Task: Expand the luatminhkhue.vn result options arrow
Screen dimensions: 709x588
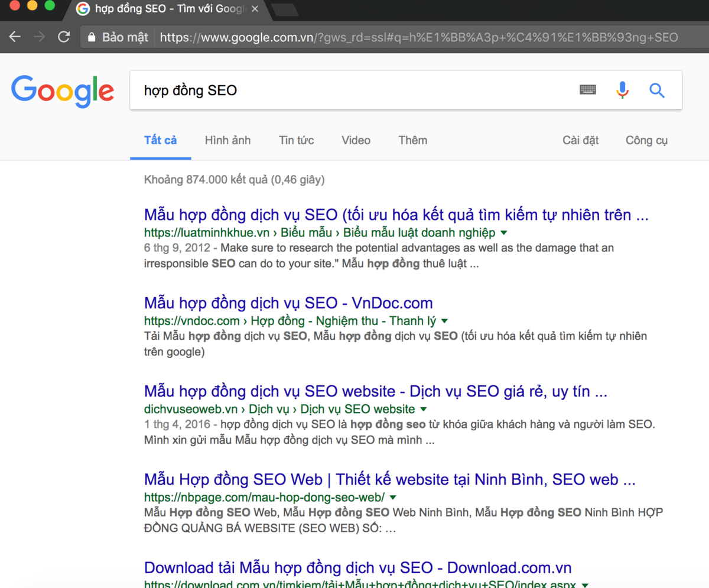Action: [x=503, y=232]
